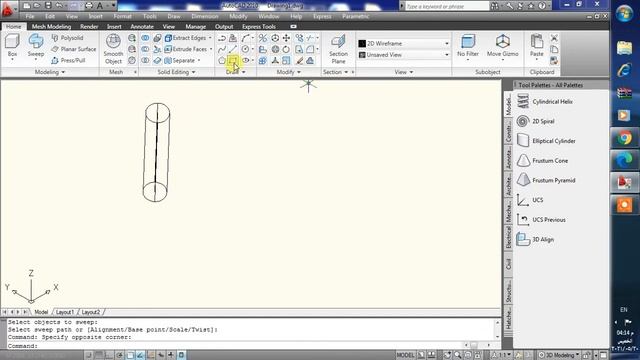Open Internet Explorer from the taskbar

pyautogui.click(x=624, y=70)
